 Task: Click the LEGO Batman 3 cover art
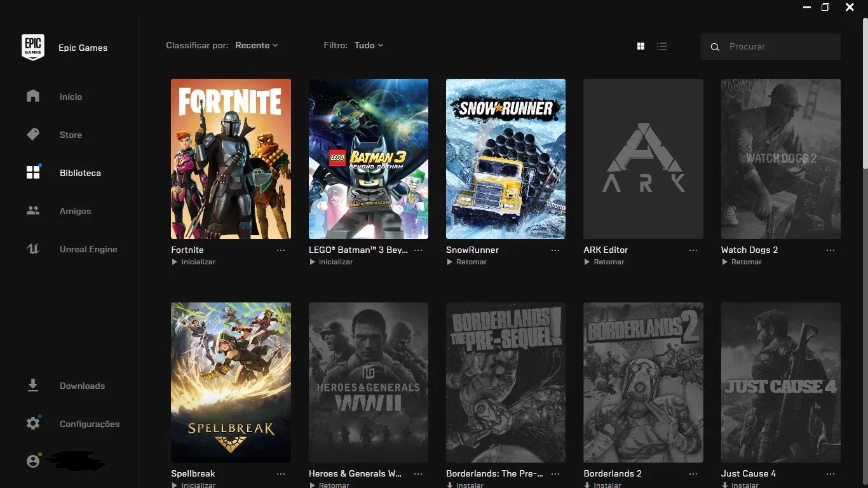point(369,159)
